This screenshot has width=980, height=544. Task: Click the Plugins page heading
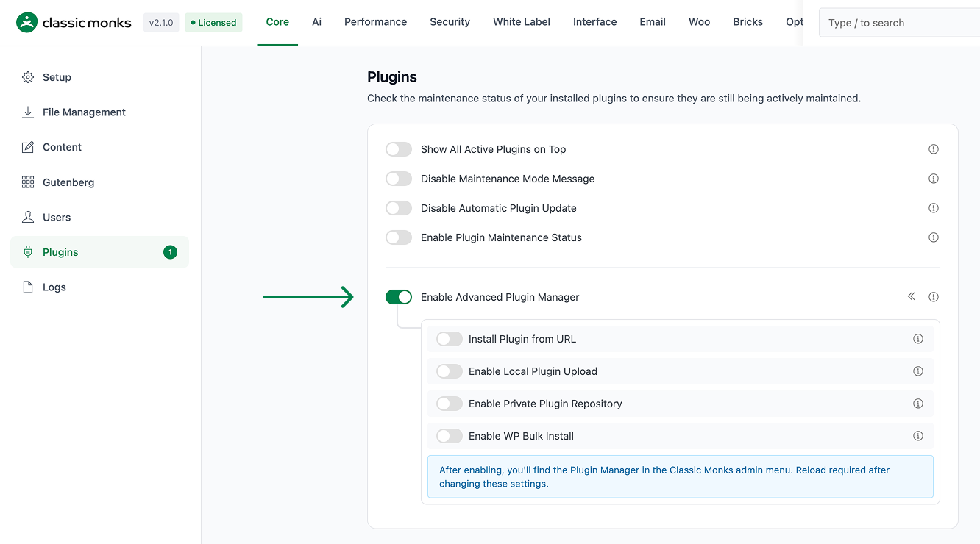[392, 76]
